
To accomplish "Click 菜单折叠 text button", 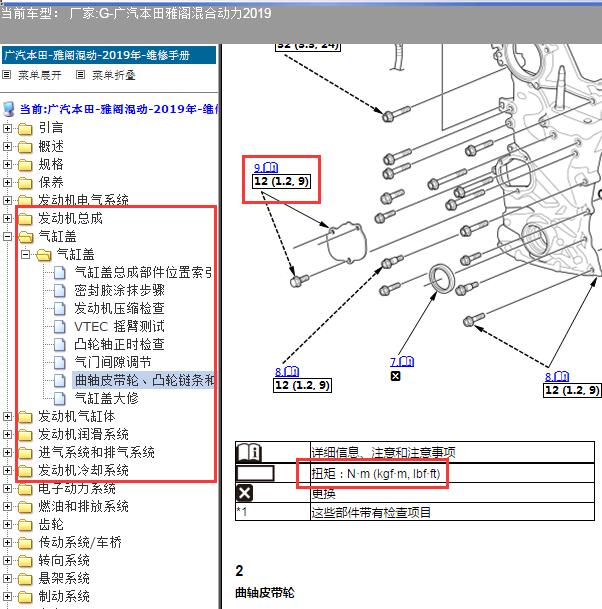I will coord(113,75).
